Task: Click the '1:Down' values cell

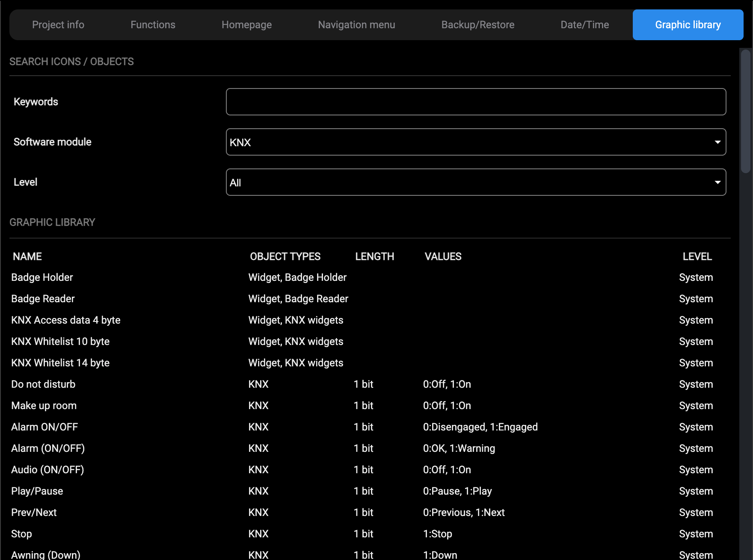Action: pyautogui.click(x=440, y=555)
